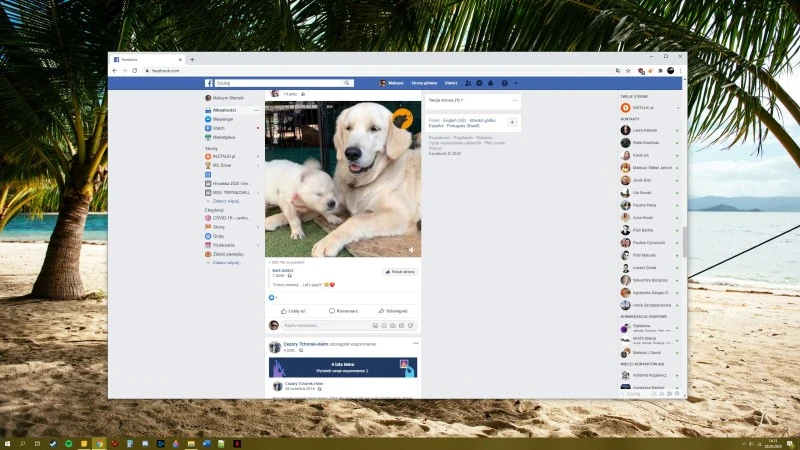This screenshot has width=800, height=450.
Task: Open Cezary Tchorek-Helm's profile link
Action: point(306,344)
